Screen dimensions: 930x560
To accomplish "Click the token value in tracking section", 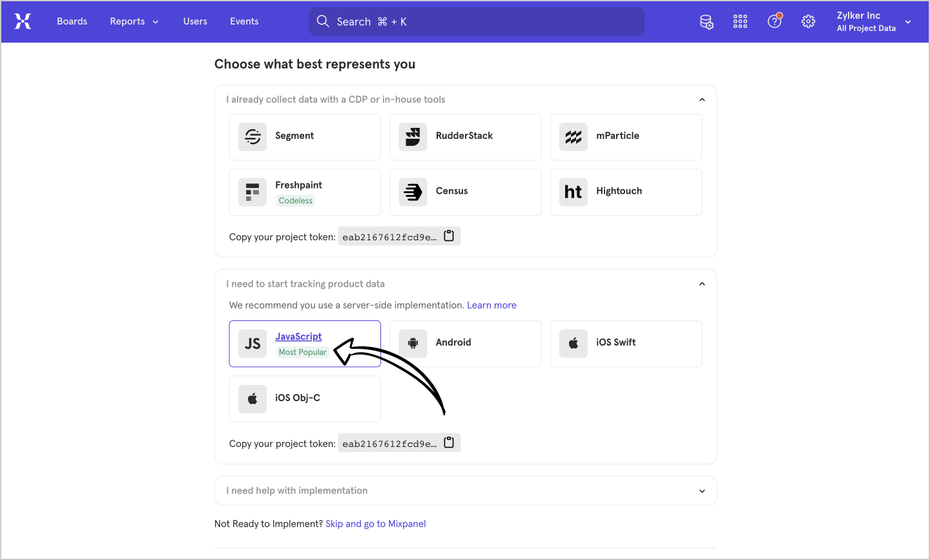I will click(x=389, y=444).
